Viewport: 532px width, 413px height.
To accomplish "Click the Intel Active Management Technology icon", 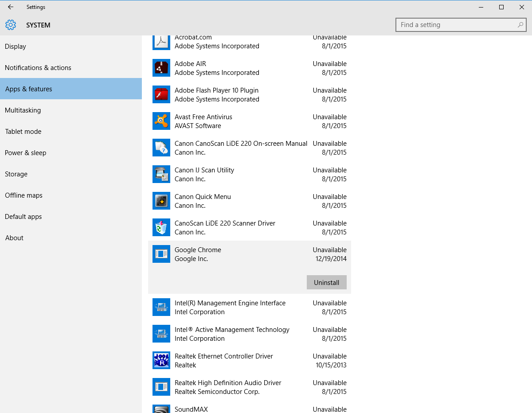I will point(161,334).
